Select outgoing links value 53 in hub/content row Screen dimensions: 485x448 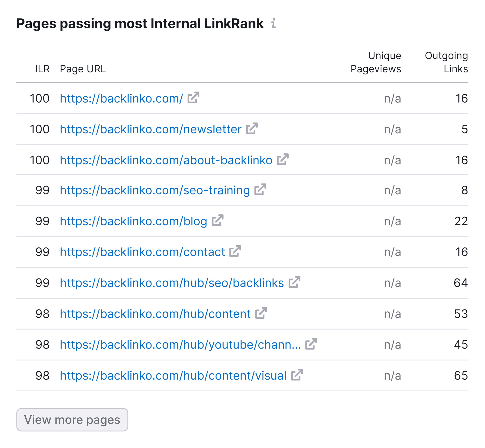click(x=461, y=314)
